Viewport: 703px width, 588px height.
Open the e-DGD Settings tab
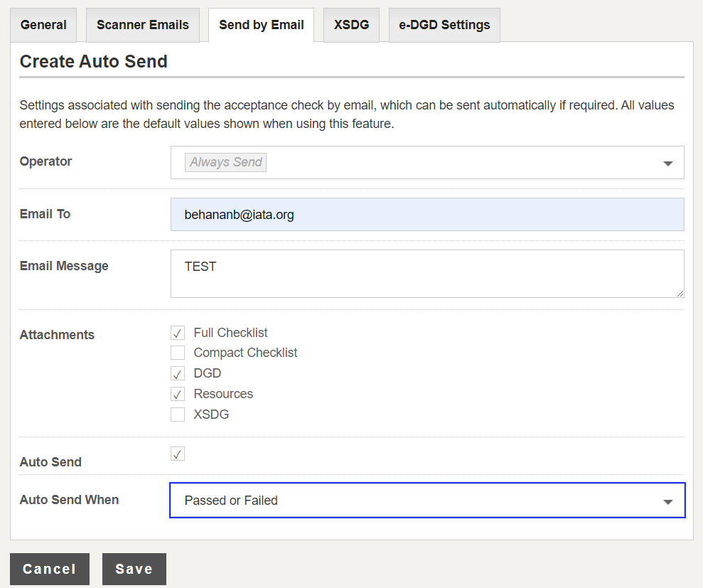pyautogui.click(x=444, y=25)
